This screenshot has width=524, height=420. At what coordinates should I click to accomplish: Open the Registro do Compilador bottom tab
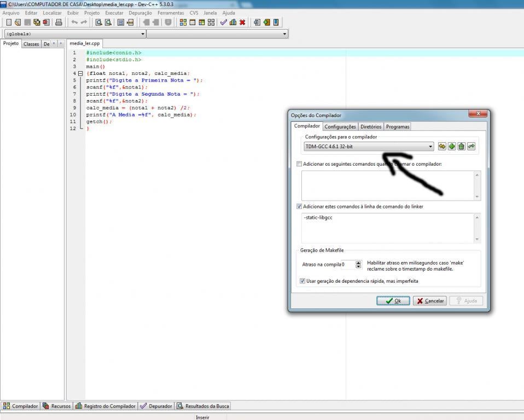(106, 406)
